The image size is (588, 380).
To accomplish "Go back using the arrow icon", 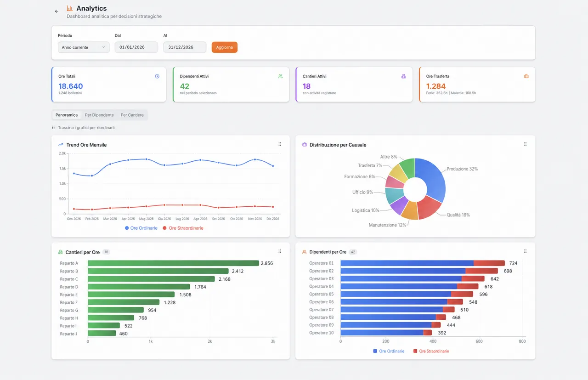I will point(57,11).
